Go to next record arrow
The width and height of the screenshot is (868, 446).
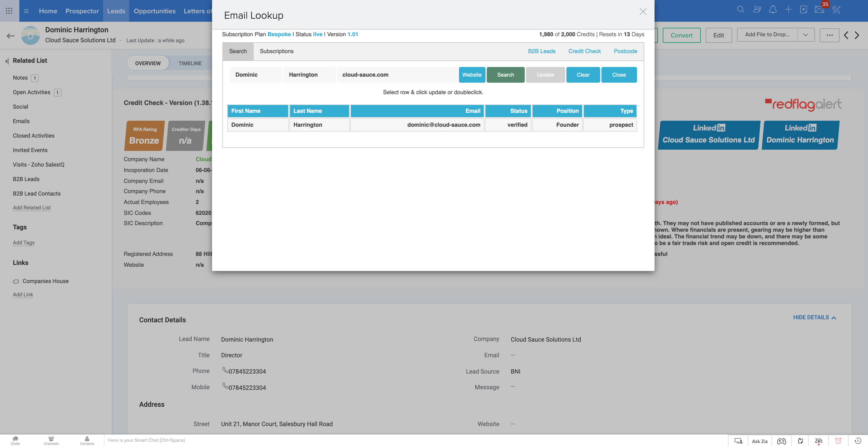point(857,35)
